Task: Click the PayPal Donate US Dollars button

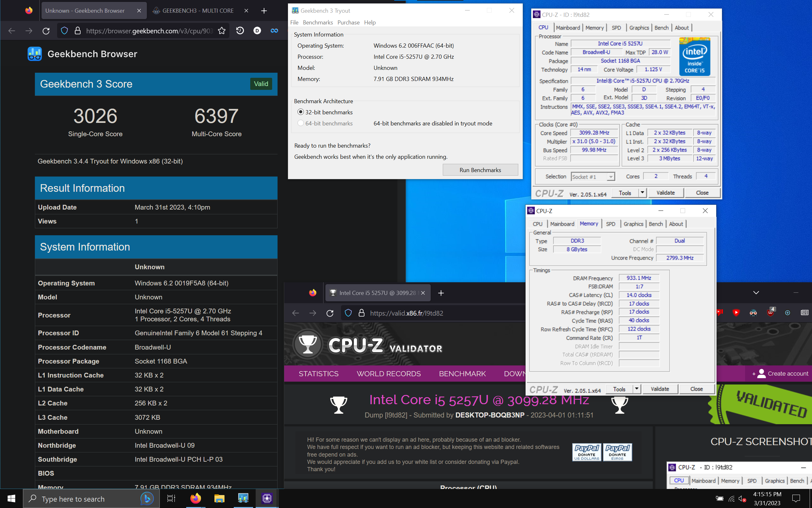Action: click(x=586, y=452)
